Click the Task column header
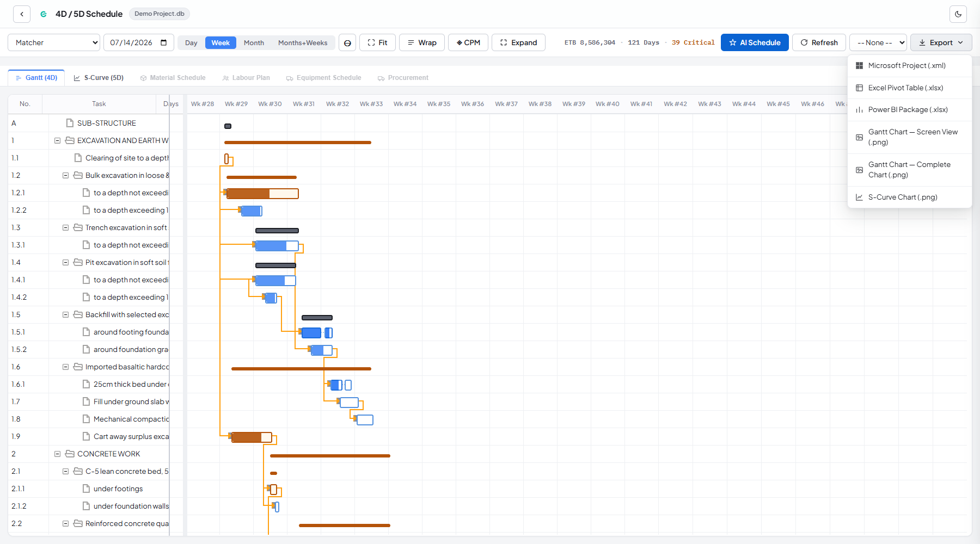 [99, 104]
